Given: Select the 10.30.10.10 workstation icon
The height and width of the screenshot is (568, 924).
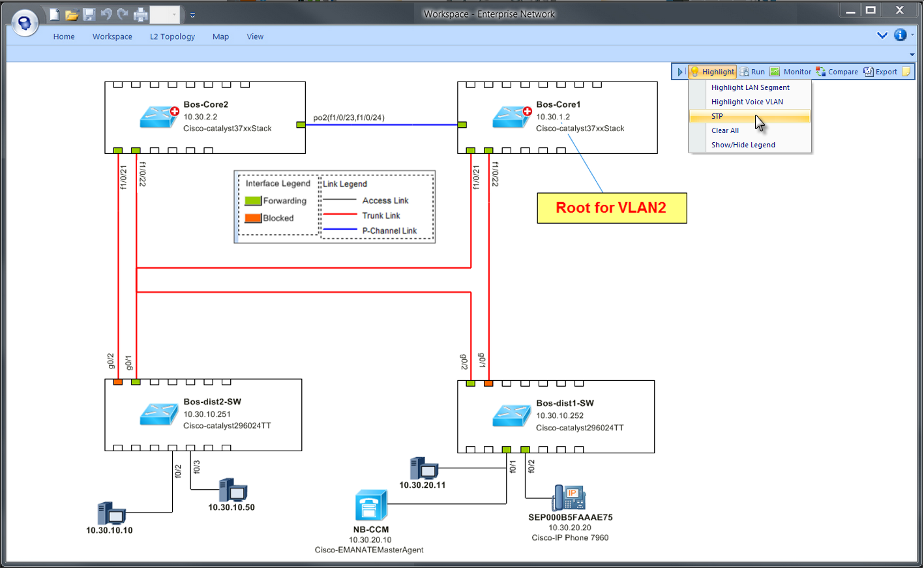Looking at the screenshot, I should (x=111, y=514).
